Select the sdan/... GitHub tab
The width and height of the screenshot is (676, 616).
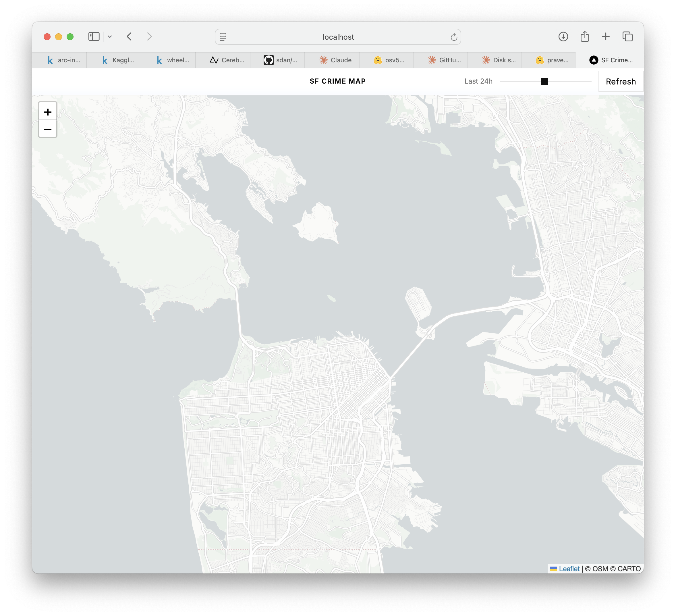[281, 60]
